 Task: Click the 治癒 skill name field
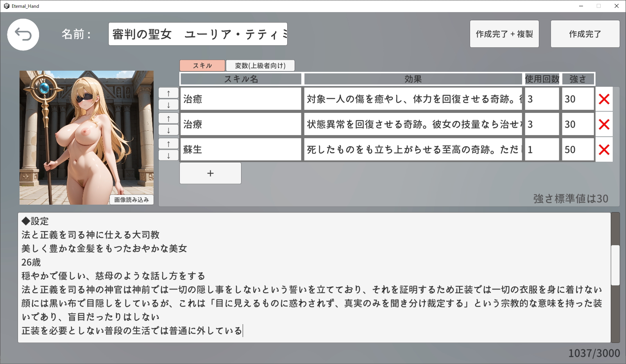(x=241, y=99)
